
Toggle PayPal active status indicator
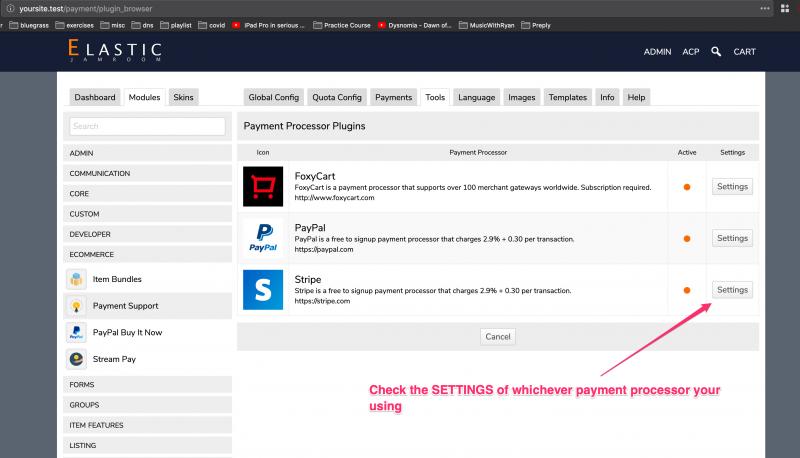pos(686,239)
